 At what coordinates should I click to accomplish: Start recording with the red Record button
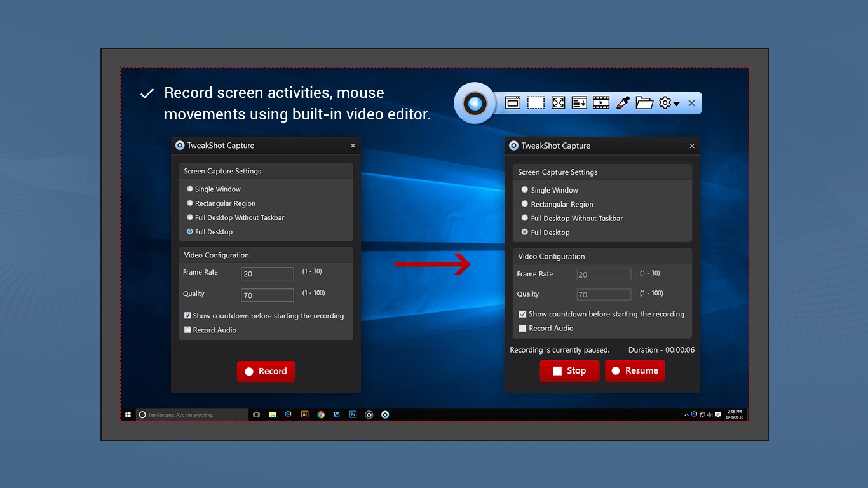tap(266, 371)
